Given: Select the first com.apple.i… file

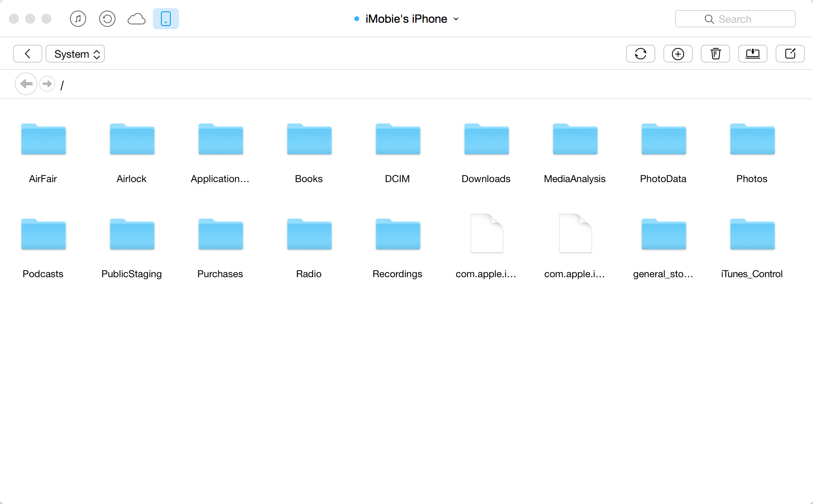Looking at the screenshot, I should pos(486,234).
